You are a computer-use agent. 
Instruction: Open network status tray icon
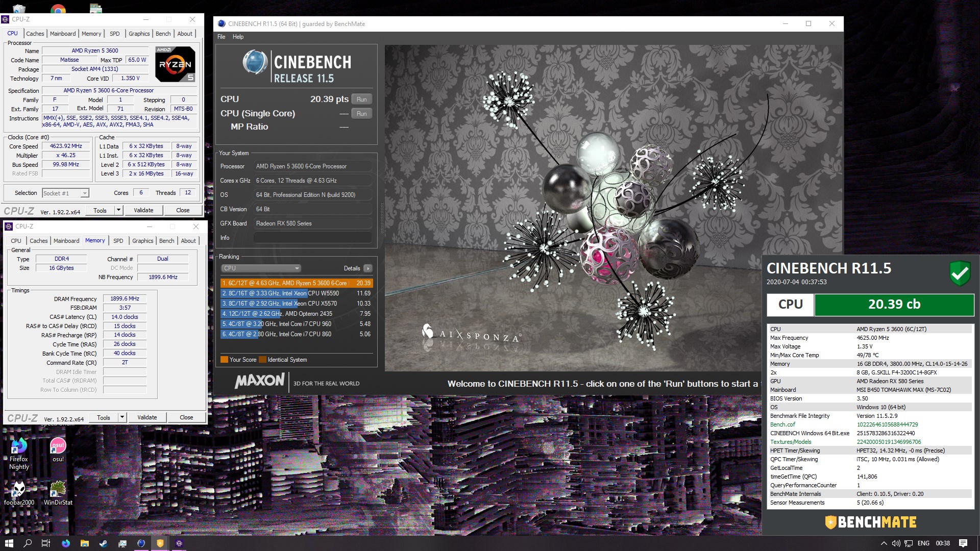tap(909, 543)
